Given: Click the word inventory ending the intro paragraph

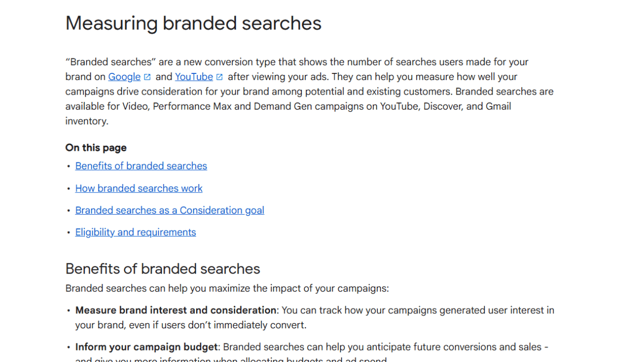Looking at the screenshot, I should pos(86,121).
